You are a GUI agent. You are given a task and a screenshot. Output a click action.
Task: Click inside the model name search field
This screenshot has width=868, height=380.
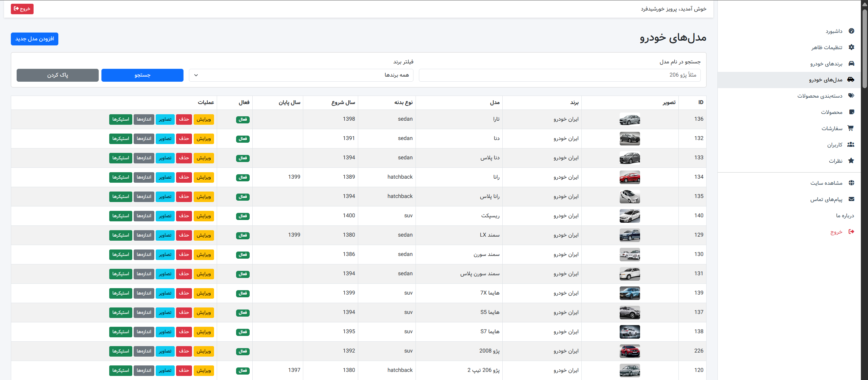tap(560, 75)
